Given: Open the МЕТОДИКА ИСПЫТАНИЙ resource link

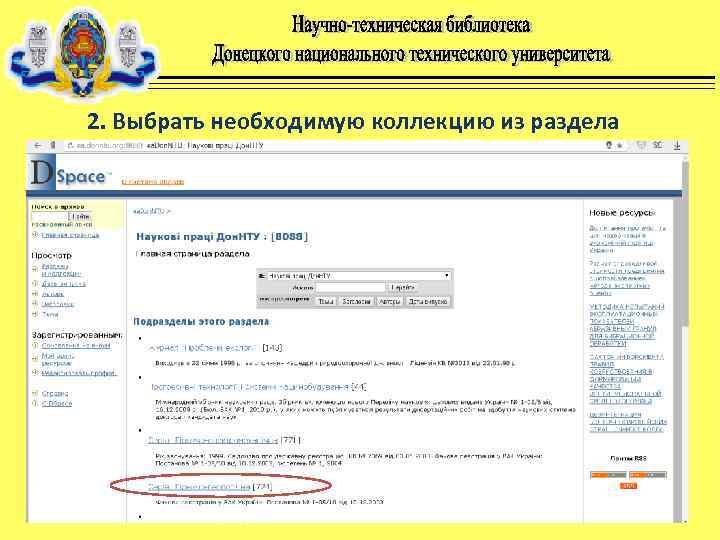Looking at the screenshot, I should click(627, 325).
